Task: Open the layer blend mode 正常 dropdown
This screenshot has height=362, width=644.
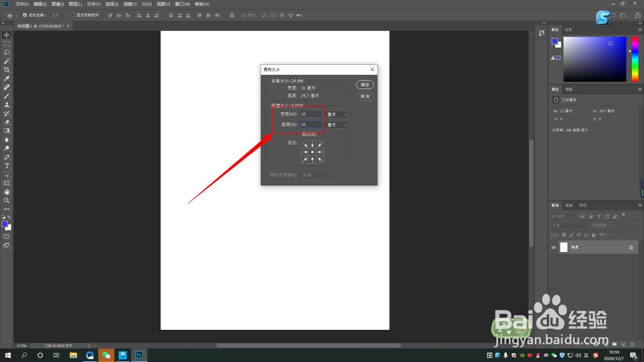Action: [x=569, y=226]
